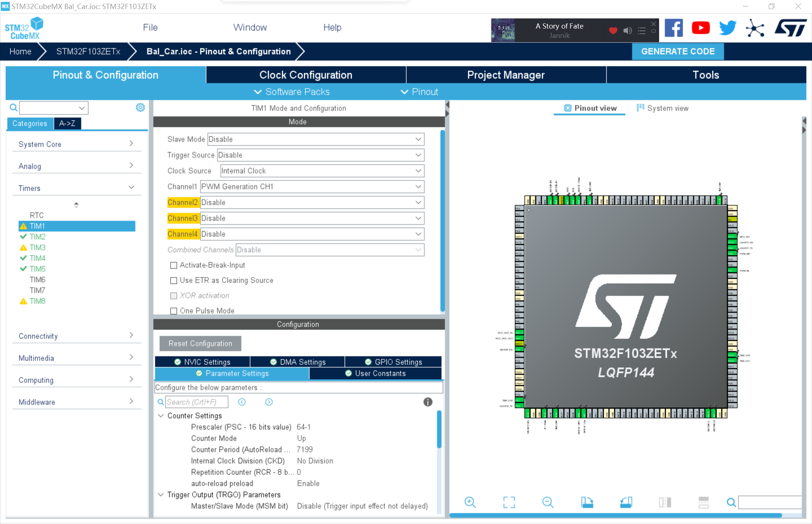Viewport: 812px width, 524px height.
Task: Switch to the Tools tab
Action: (x=706, y=75)
